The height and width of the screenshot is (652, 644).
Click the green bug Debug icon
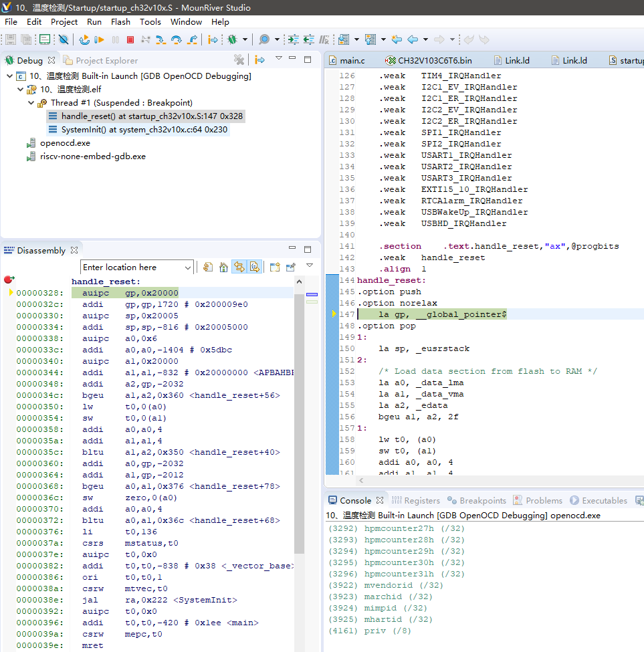click(232, 40)
